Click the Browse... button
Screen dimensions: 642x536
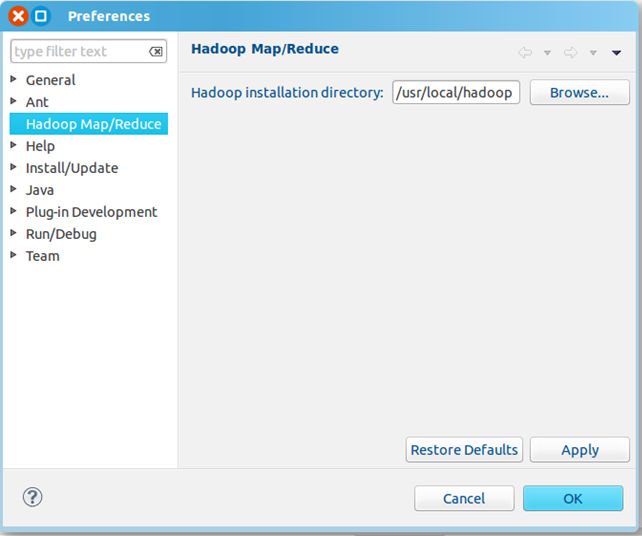tap(579, 93)
